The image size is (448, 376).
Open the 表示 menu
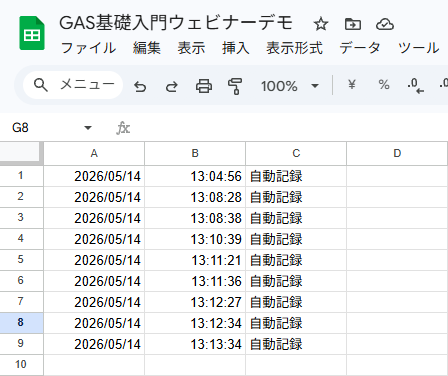pyautogui.click(x=191, y=48)
